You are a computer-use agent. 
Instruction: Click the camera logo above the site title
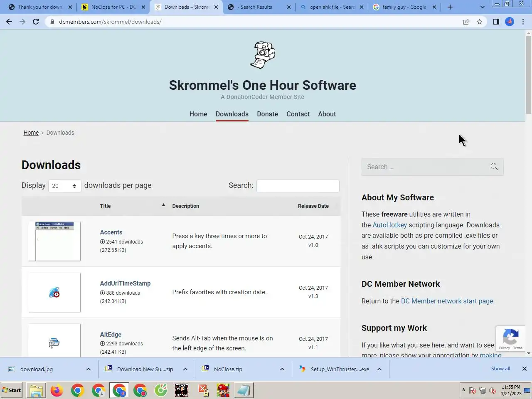(263, 55)
